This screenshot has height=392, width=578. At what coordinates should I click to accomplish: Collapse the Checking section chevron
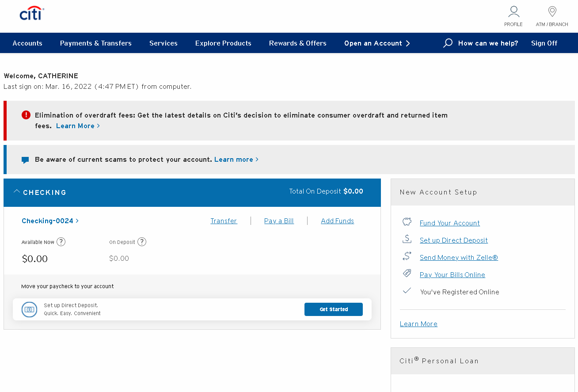point(17,192)
